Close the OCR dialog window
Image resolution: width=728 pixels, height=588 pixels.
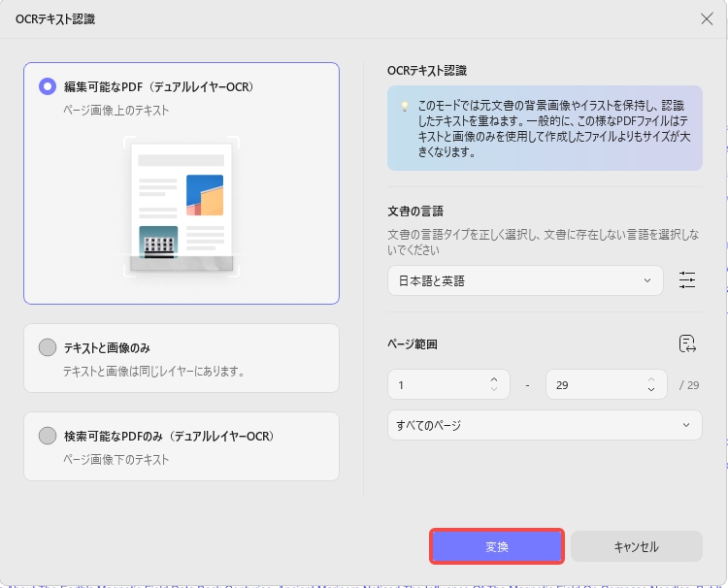707,19
